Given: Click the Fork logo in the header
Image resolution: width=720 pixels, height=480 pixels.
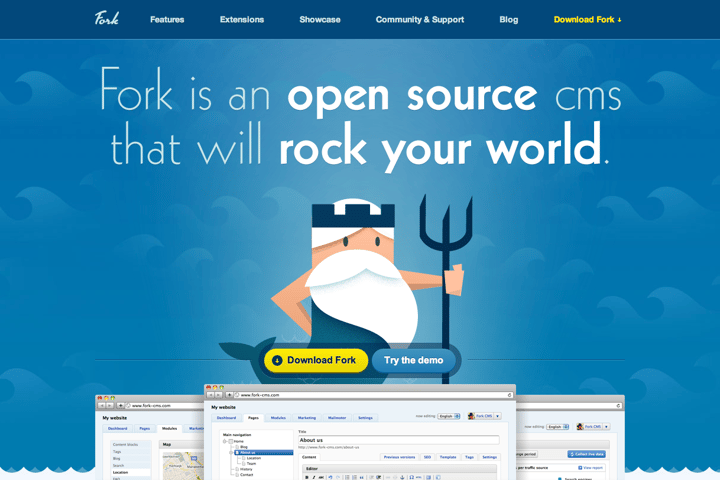Looking at the screenshot, I should [107, 18].
